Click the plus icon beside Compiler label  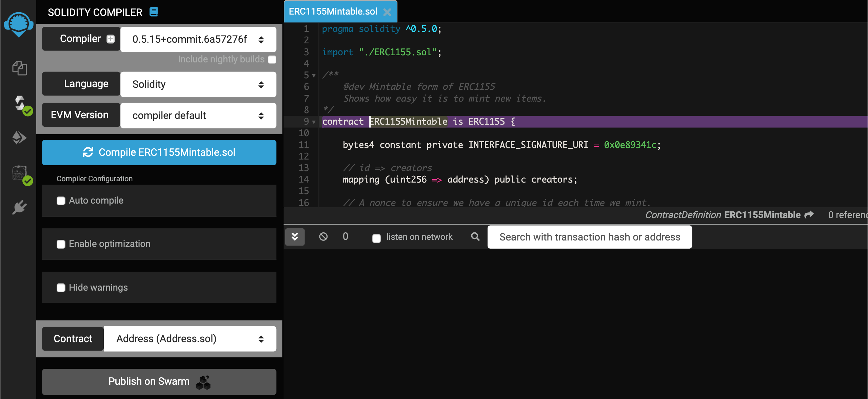[x=111, y=39]
